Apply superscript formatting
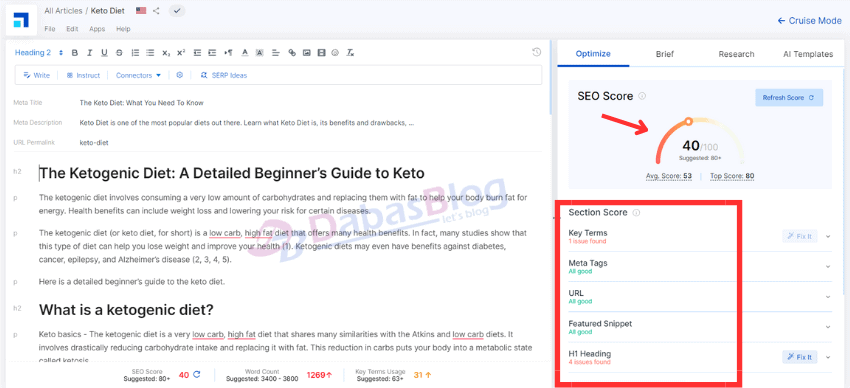 (181, 53)
